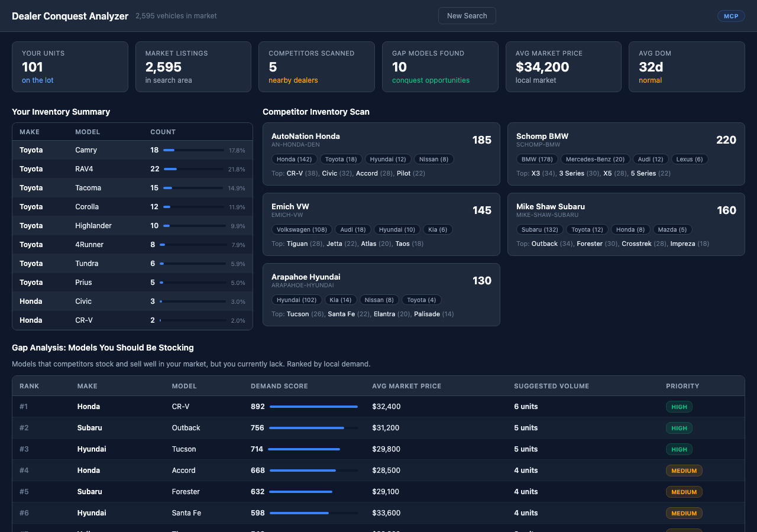757x532 pixels.
Task: Click the MEDIUM badge for Santa Fe
Action: coord(684,513)
